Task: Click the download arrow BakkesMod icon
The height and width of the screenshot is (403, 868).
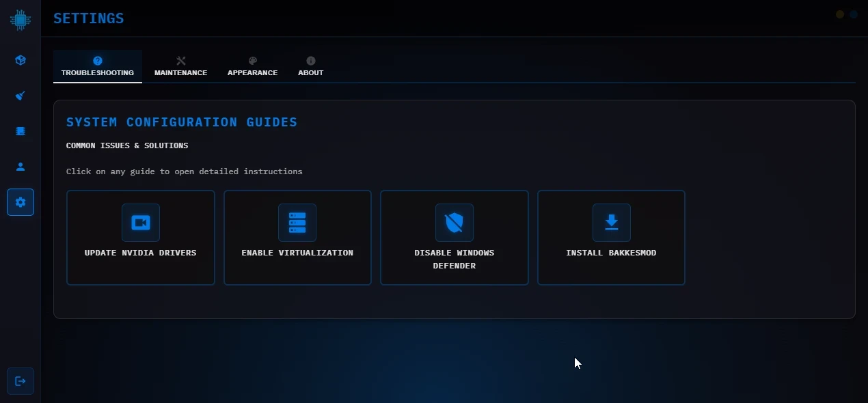Action: pyautogui.click(x=612, y=223)
